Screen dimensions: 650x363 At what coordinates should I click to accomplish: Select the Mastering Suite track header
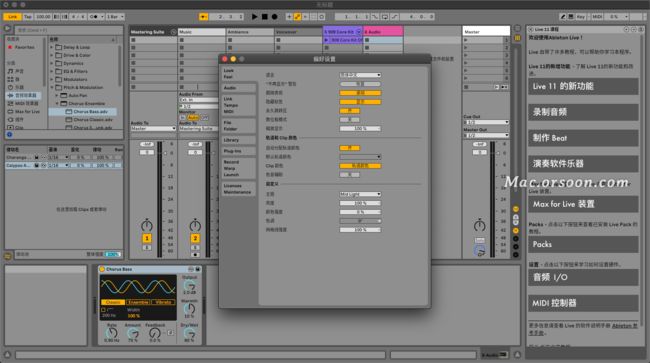[153, 32]
